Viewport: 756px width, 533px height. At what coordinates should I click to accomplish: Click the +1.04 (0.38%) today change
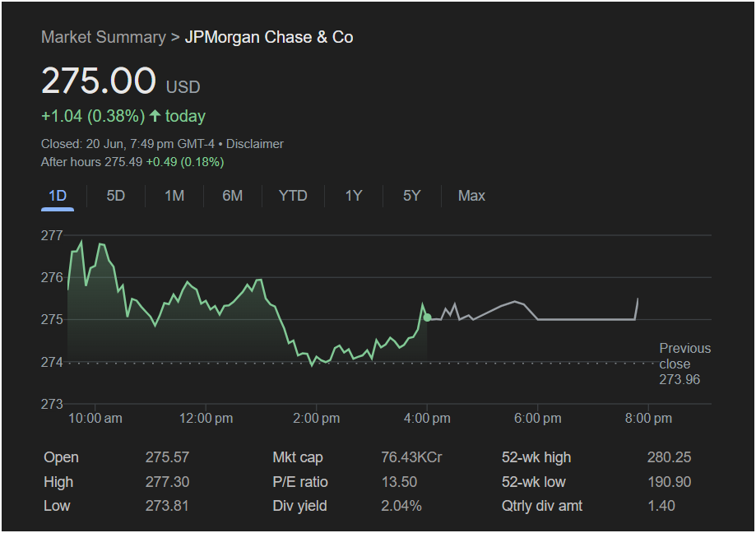(93, 116)
